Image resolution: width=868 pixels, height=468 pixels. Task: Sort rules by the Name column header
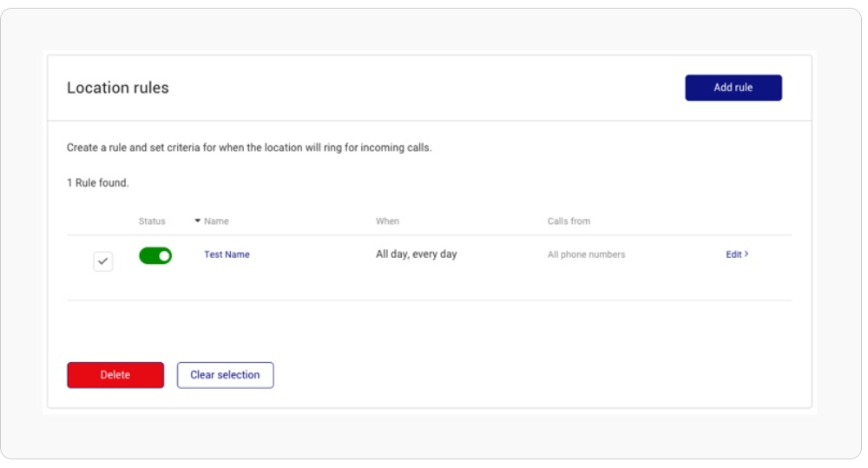click(216, 221)
